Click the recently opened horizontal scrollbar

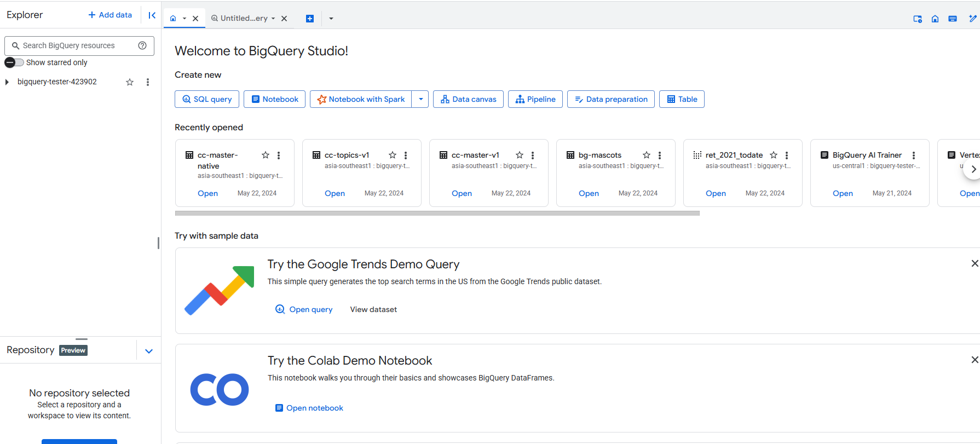(437, 214)
